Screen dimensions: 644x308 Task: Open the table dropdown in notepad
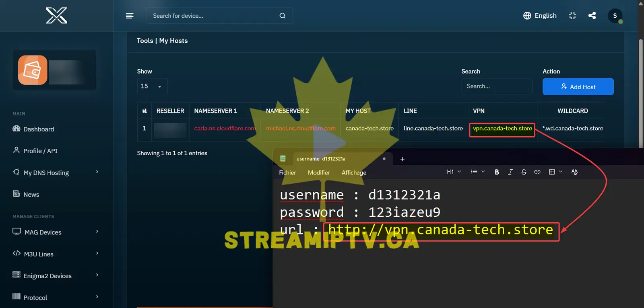[555, 172]
